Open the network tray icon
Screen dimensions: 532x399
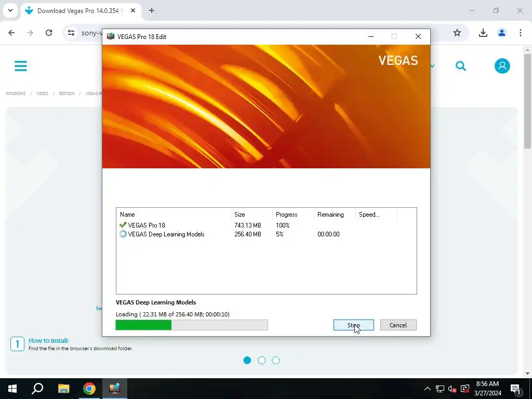click(x=440, y=389)
